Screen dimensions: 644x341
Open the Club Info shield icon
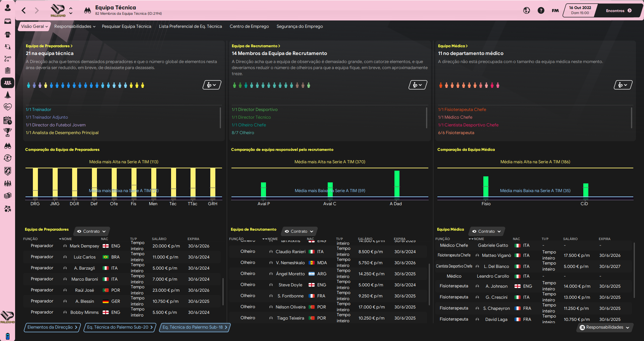7,171
